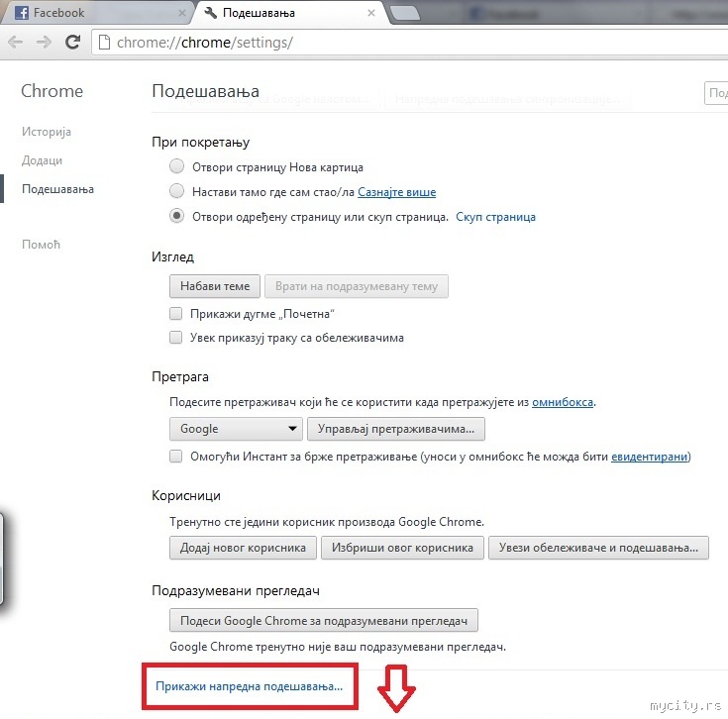
Task: Click the wrench icon on Подешавања tab
Action: click(210, 12)
